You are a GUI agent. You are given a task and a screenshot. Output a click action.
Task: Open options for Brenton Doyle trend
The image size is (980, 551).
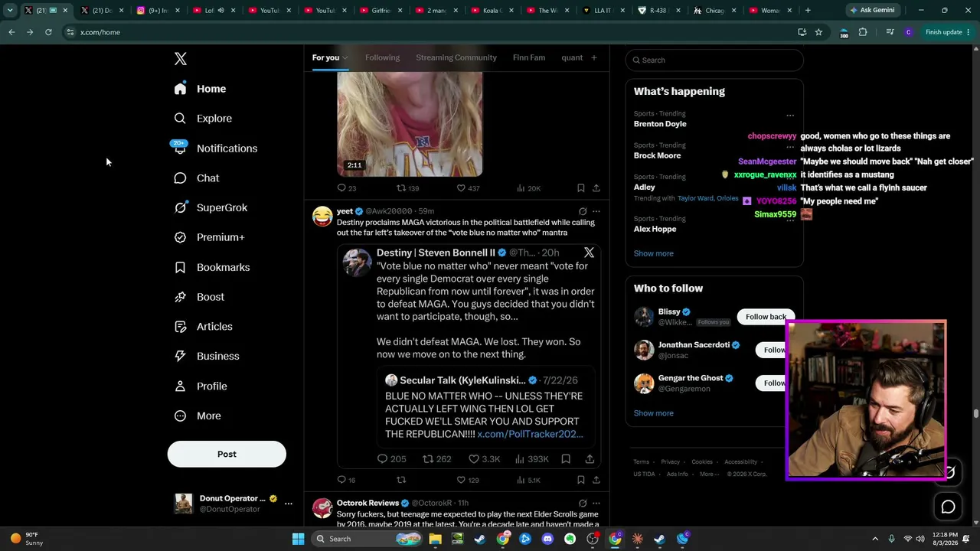[790, 116]
